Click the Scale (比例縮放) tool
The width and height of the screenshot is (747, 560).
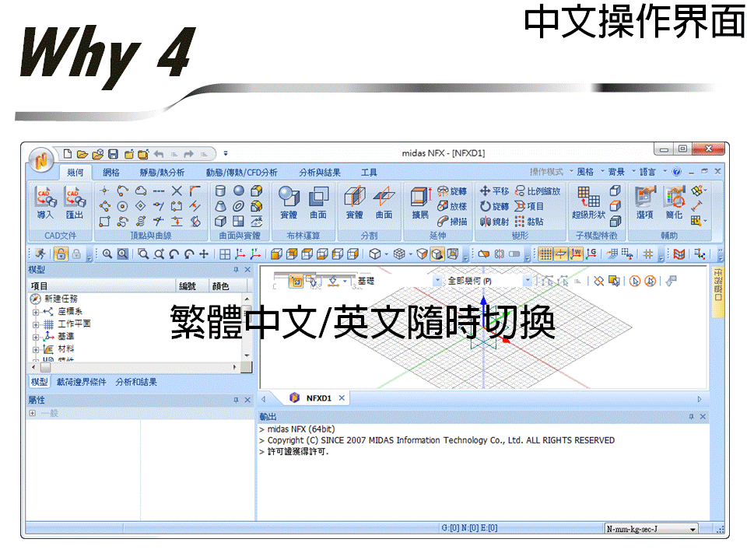pos(538,191)
